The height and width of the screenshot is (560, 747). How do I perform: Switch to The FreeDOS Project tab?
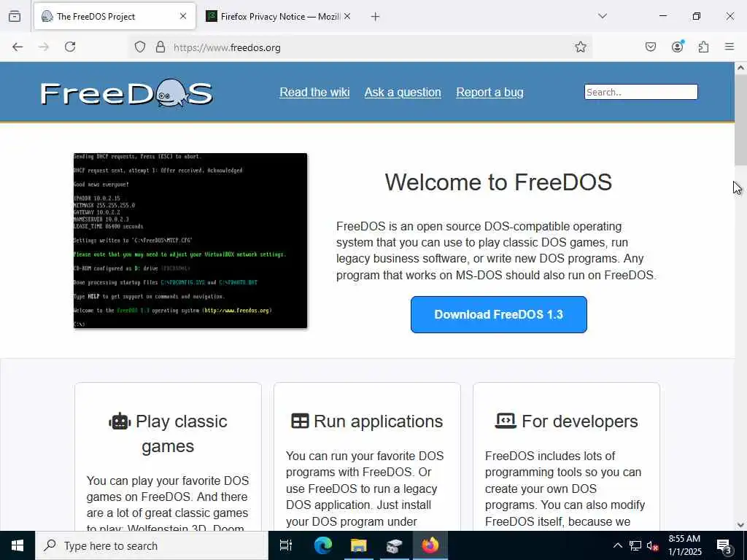115,16
